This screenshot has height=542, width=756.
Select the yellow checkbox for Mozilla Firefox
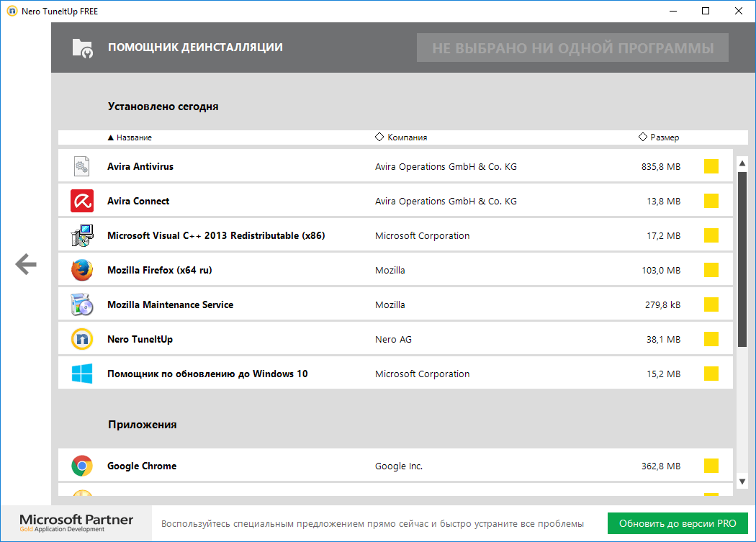point(711,270)
